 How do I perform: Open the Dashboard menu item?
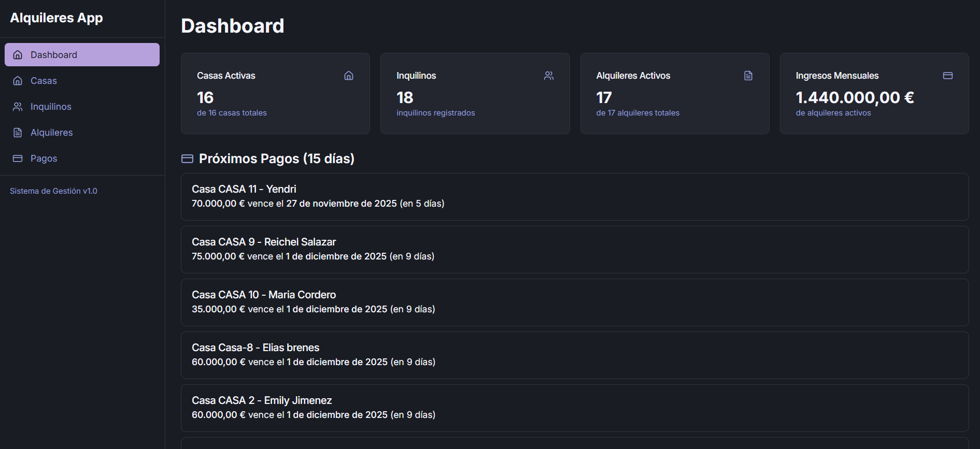pyautogui.click(x=82, y=55)
